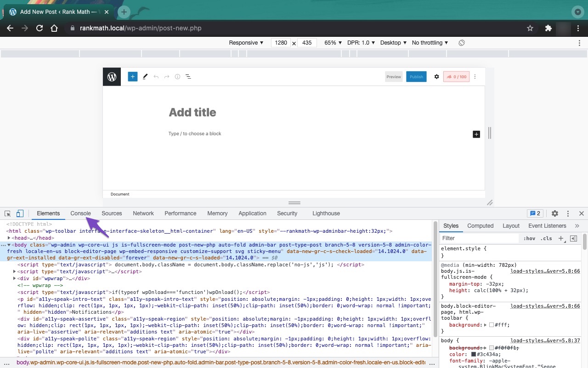
Task: Click the Undo arrow in the editor toolbar
Action: [x=156, y=77]
